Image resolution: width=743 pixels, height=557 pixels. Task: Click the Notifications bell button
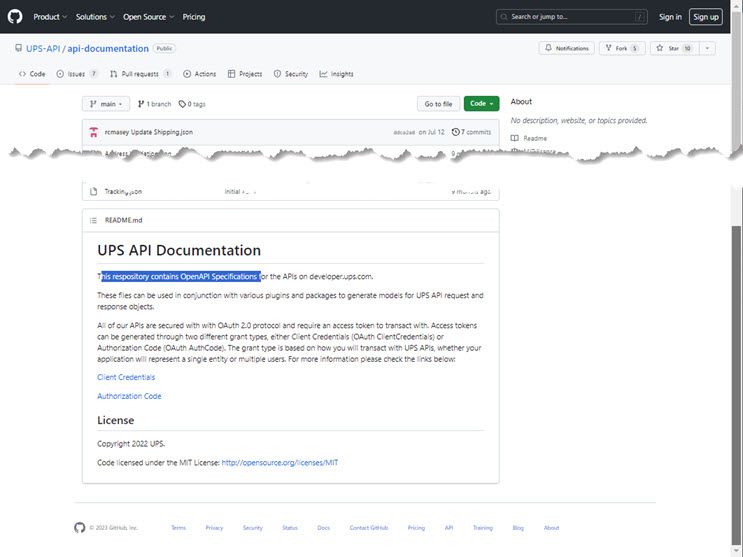(x=567, y=48)
